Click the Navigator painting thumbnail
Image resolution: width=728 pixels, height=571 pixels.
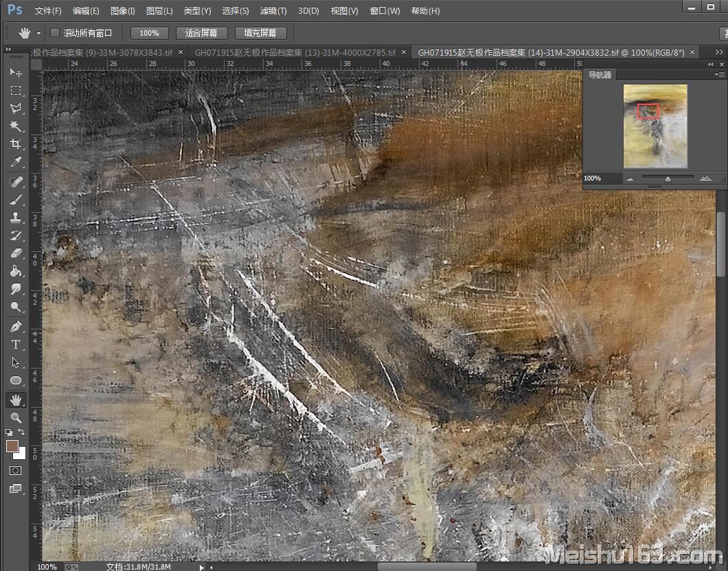click(655, 126)
